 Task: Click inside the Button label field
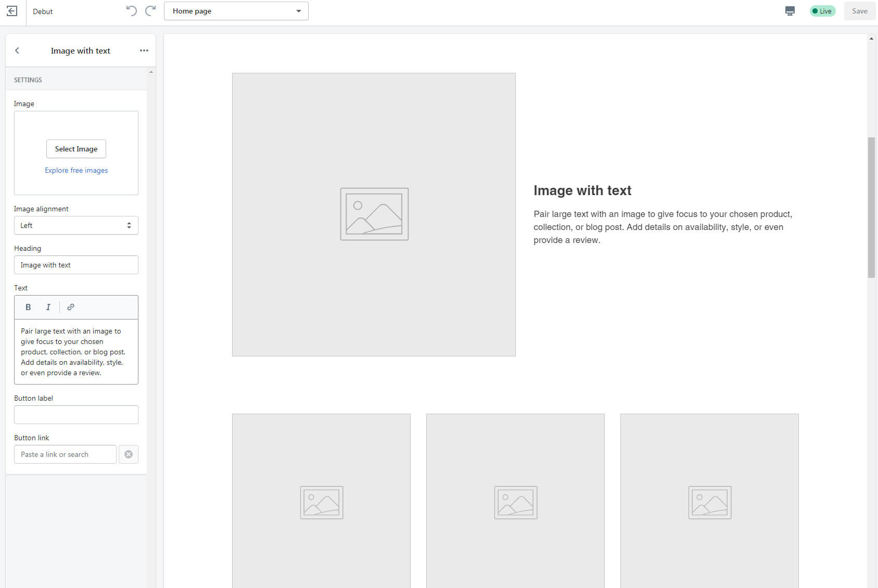coord(76,415)
